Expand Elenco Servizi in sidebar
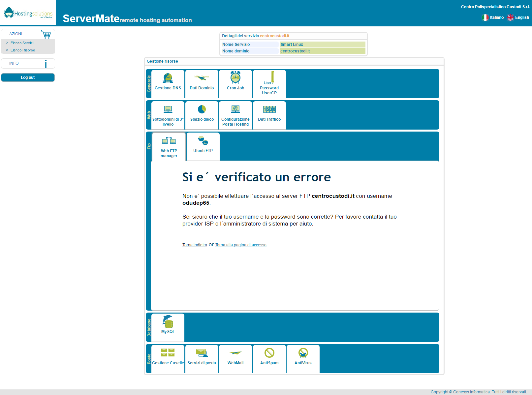Screen dimensions: 532x395 pyautogui.click(x=22, y=43)
